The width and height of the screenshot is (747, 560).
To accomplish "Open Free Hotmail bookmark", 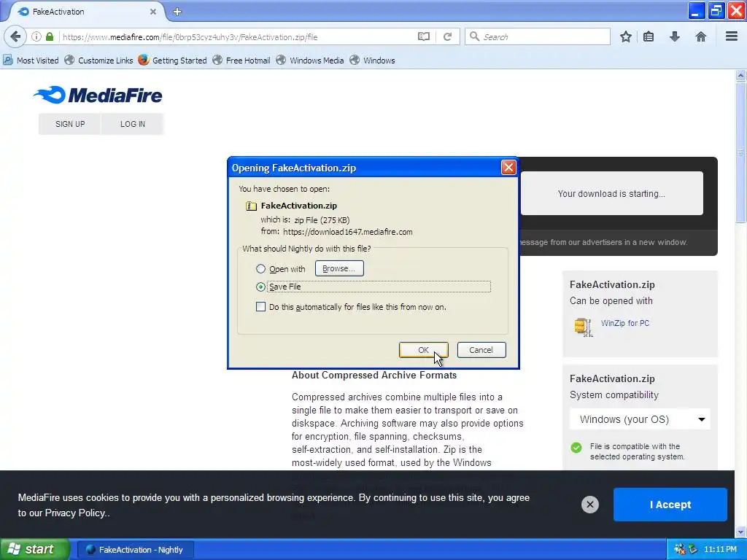I will [241, 61].
